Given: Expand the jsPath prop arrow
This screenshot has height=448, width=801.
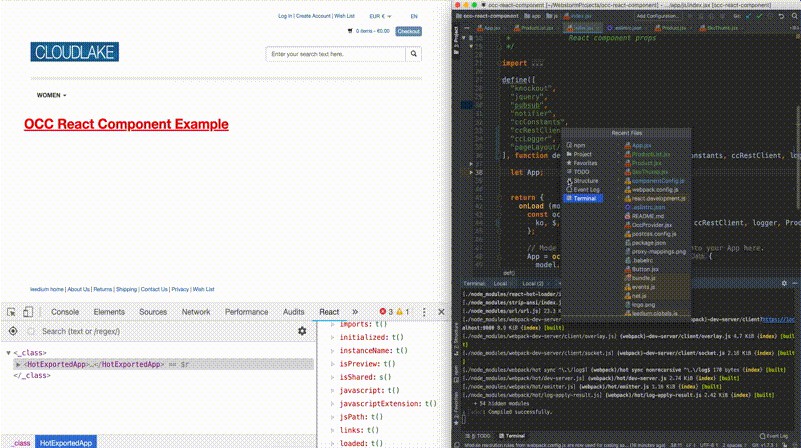Looking at the screenshot, I should (x=333, y=417).
